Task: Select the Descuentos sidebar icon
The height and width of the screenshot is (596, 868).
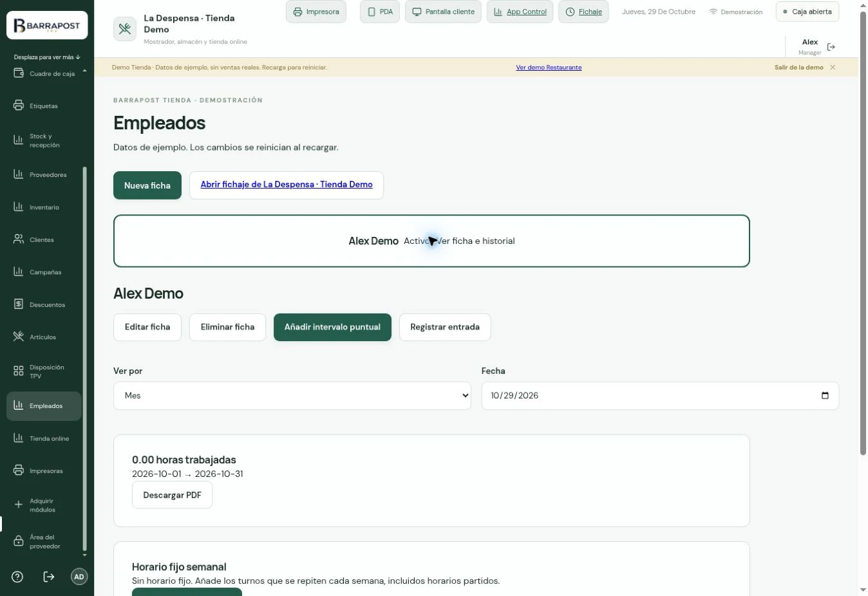Action: click(x=19, y=304)
